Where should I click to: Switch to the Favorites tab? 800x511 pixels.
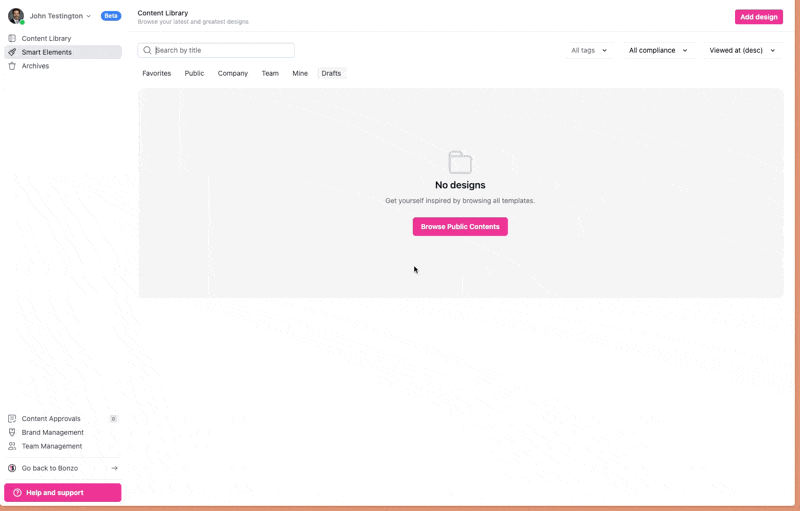click(157, 73)
